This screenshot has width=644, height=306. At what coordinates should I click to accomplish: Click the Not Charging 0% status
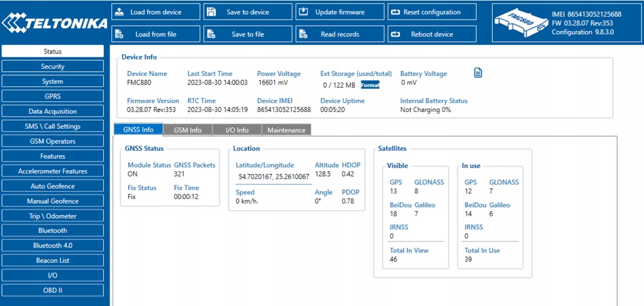pos(426,110)
